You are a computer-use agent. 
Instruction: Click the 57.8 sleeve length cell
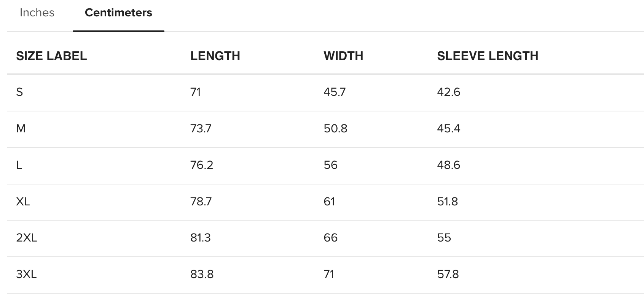pos(448,274)
